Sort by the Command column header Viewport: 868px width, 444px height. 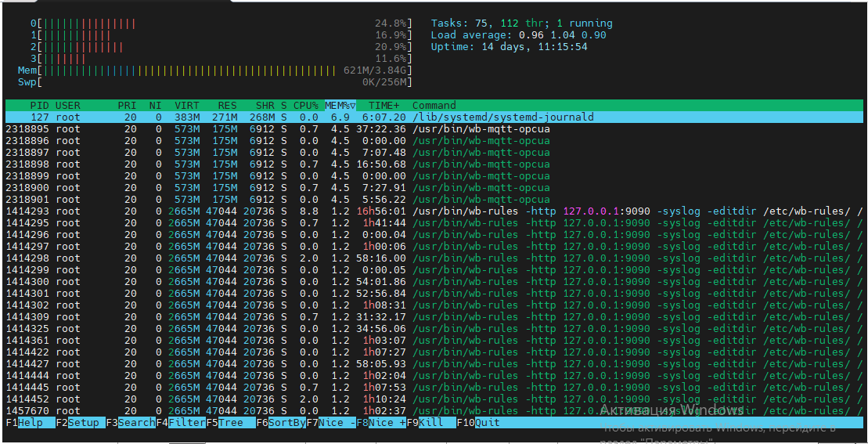click(x=434, y=105)
